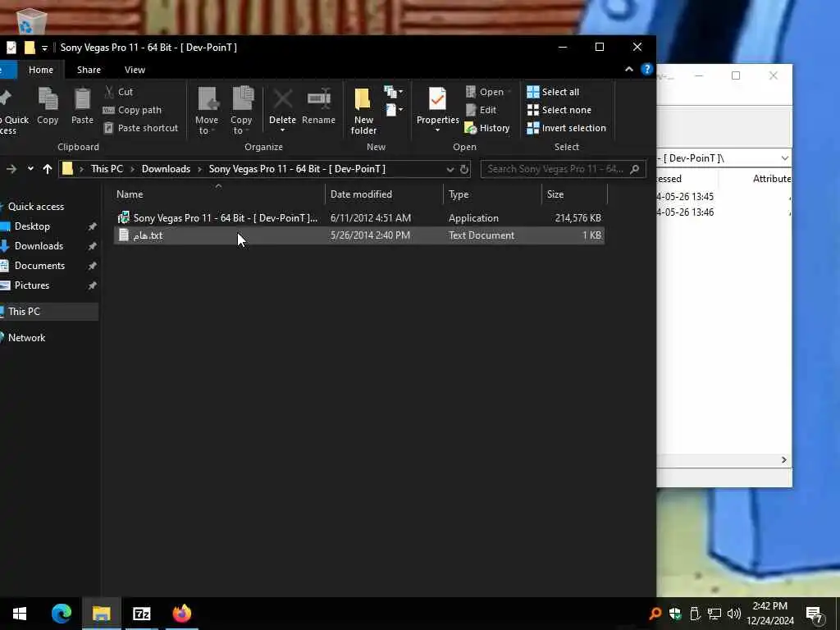This screenshot has width=840, height=630.
Task: Open the Copy to menu
Action: tap(242, 111)
